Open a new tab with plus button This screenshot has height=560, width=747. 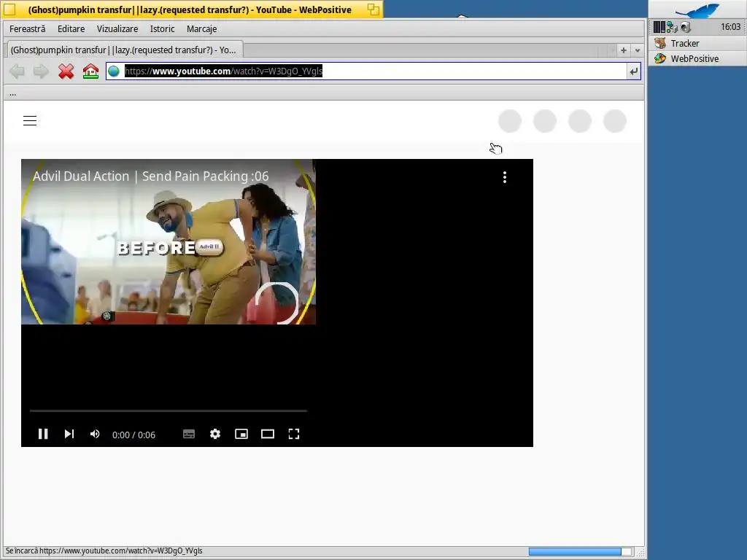(x=623, y=50)
